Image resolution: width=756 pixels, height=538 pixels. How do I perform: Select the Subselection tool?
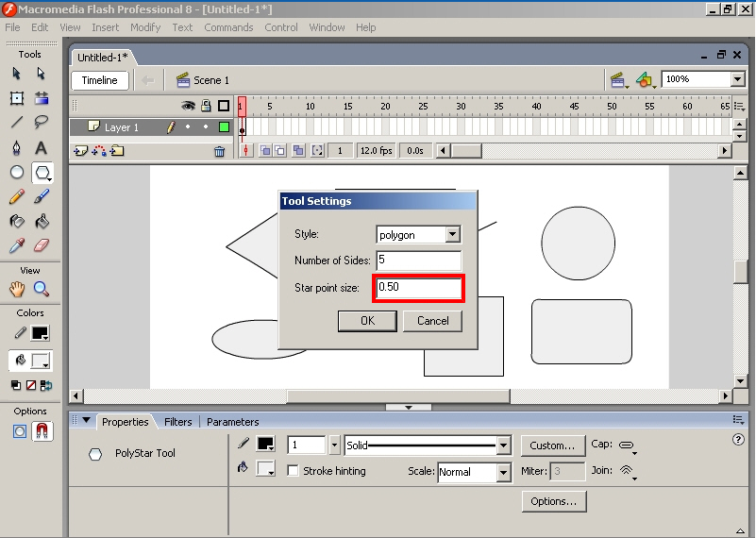tap(41, 74)
